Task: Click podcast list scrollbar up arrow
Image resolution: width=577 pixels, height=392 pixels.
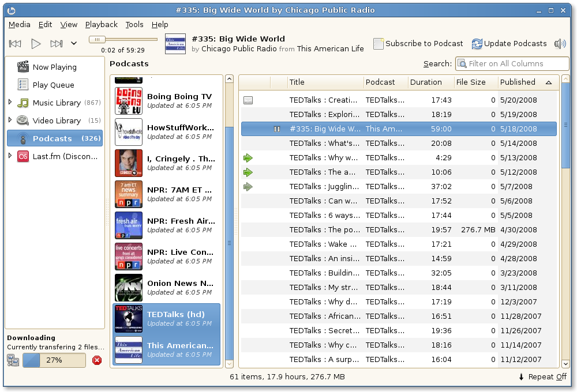Action: click(x=229, y=79)
